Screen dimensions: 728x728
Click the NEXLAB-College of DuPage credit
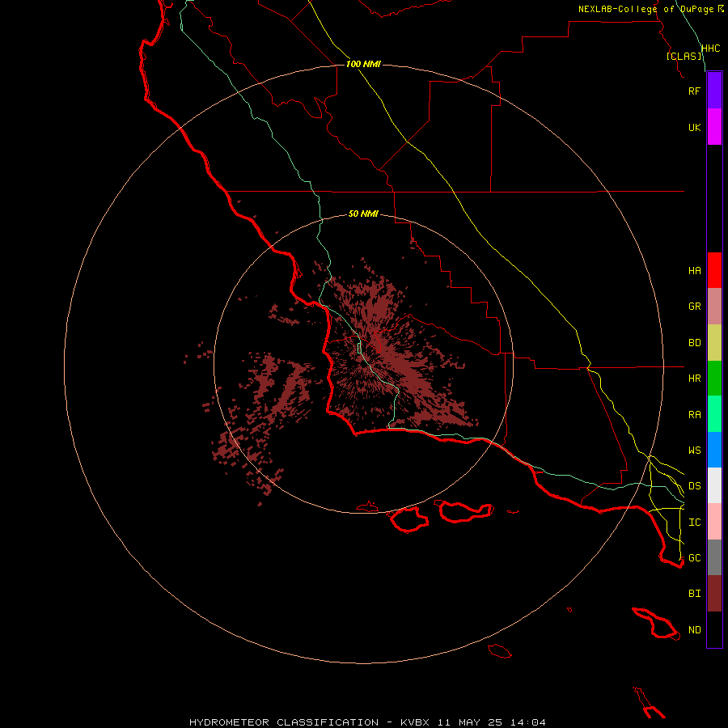coord(645,9)
